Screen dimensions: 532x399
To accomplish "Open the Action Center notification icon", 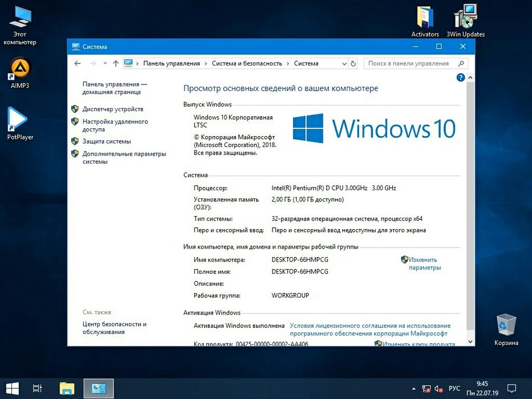I will point(511,389).
